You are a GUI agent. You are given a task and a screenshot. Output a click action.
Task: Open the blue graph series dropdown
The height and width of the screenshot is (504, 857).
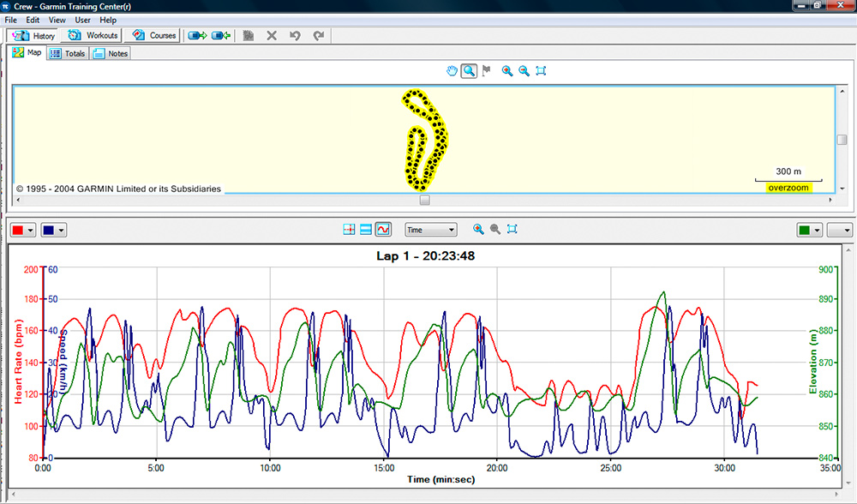click(61, 230)
